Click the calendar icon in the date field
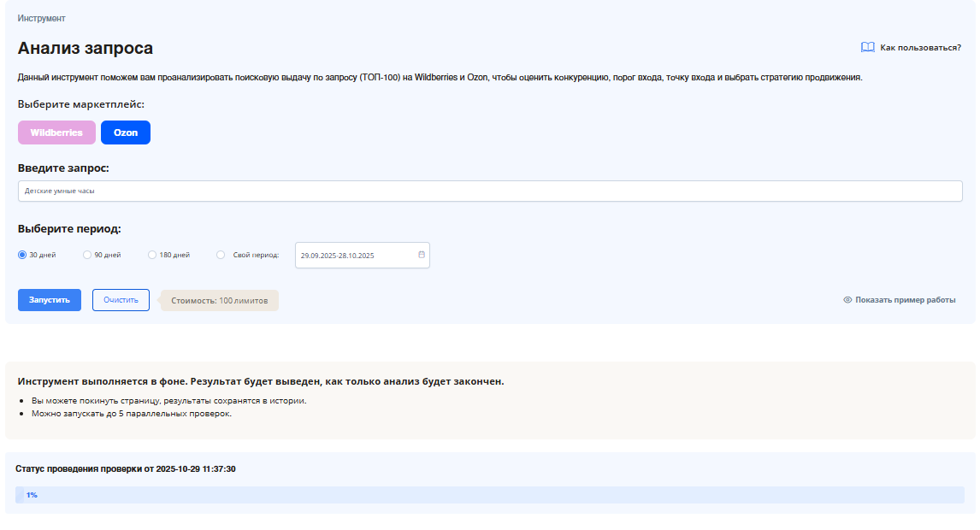 click(x=421, y=255)
